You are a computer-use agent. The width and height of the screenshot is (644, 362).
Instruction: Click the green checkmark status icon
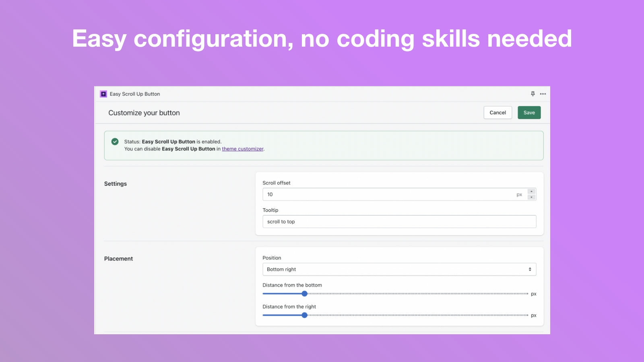(115, 142)
